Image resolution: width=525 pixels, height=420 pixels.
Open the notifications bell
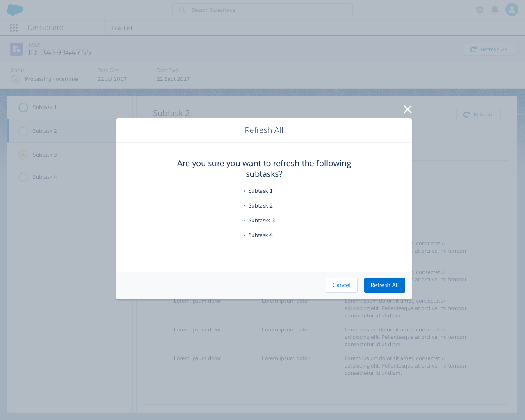495,10
